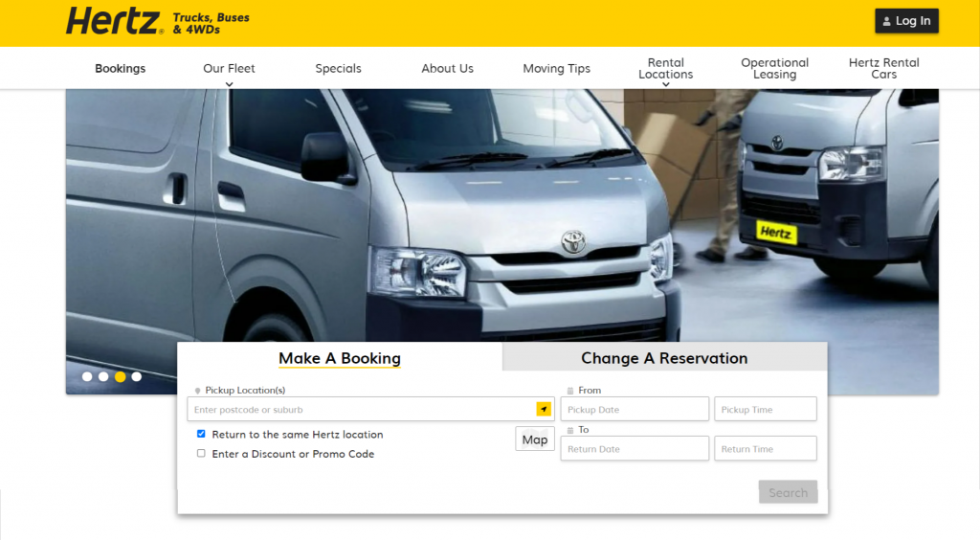Expand the Rental Locations dropdown menu

point(665,70)
